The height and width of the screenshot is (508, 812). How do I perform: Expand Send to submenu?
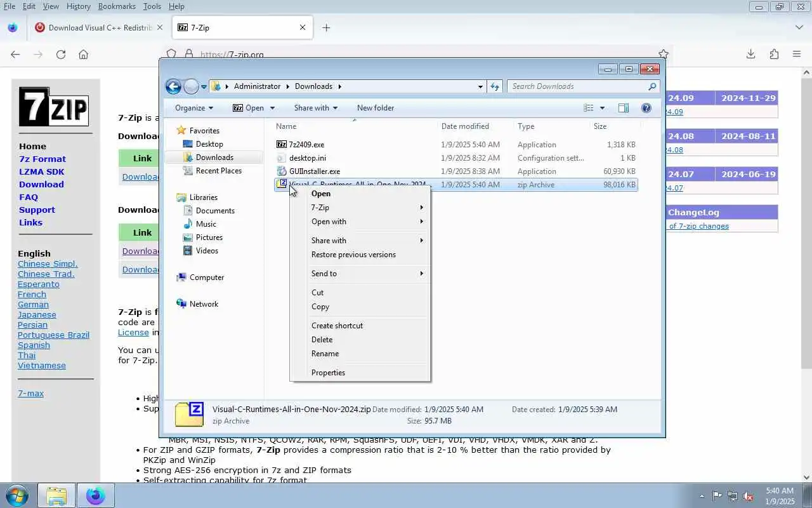coord(360,274)
